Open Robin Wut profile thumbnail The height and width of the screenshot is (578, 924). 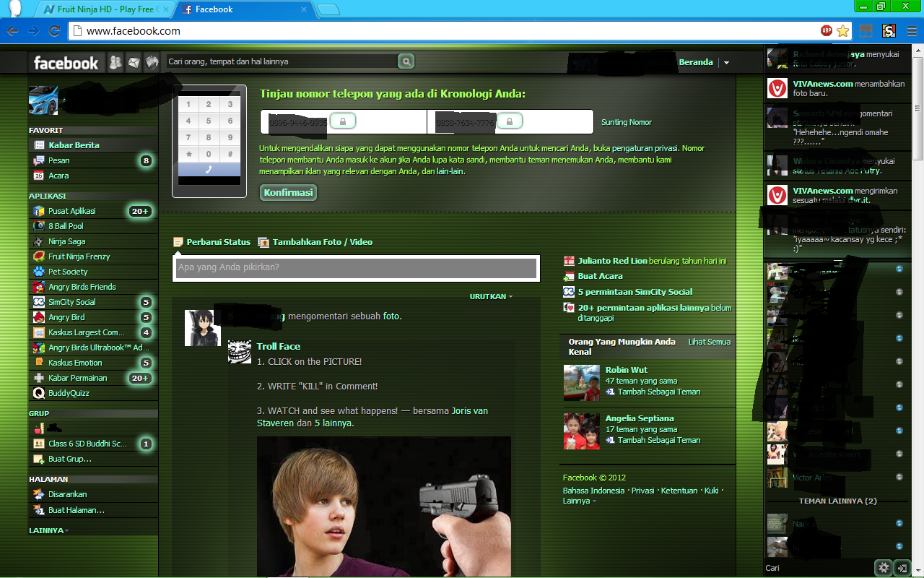[x=582, y=383]
